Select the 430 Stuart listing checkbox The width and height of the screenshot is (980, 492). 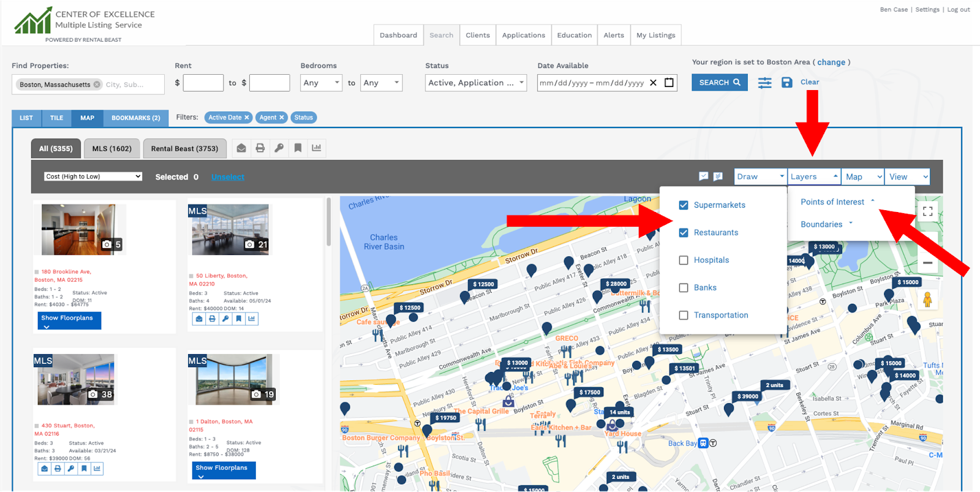(x=37, y=426)
